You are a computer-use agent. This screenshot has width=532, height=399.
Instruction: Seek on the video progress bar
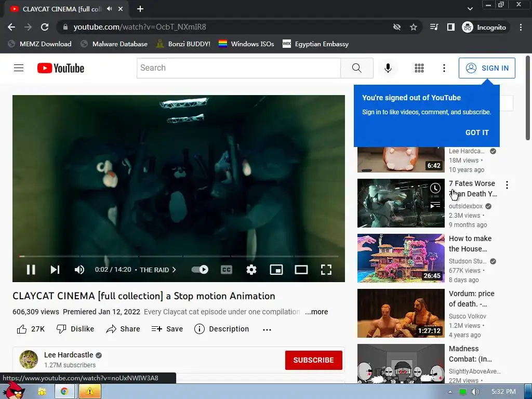179,256
